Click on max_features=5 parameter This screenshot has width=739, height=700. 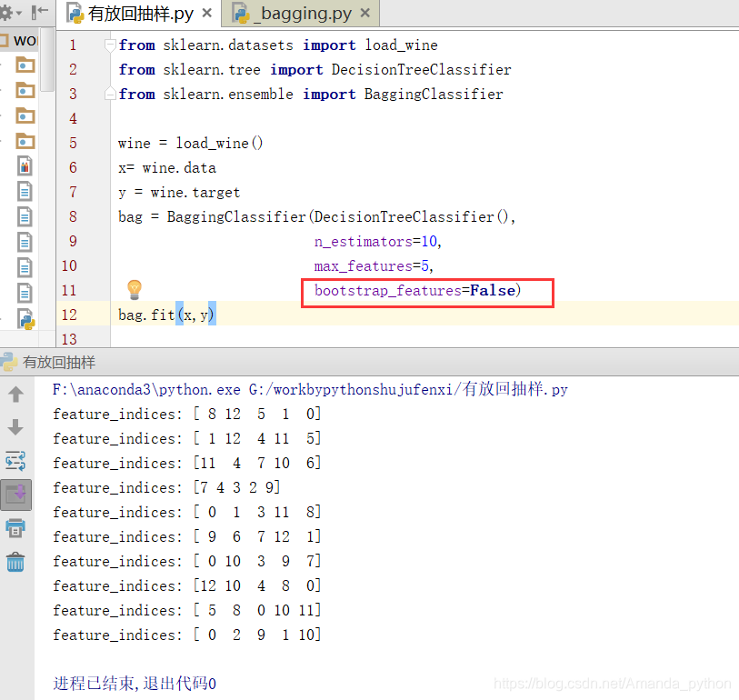(374, 265)
